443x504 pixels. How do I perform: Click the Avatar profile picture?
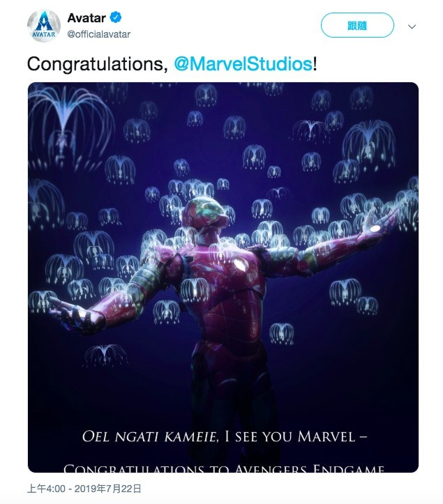[43, 26]
